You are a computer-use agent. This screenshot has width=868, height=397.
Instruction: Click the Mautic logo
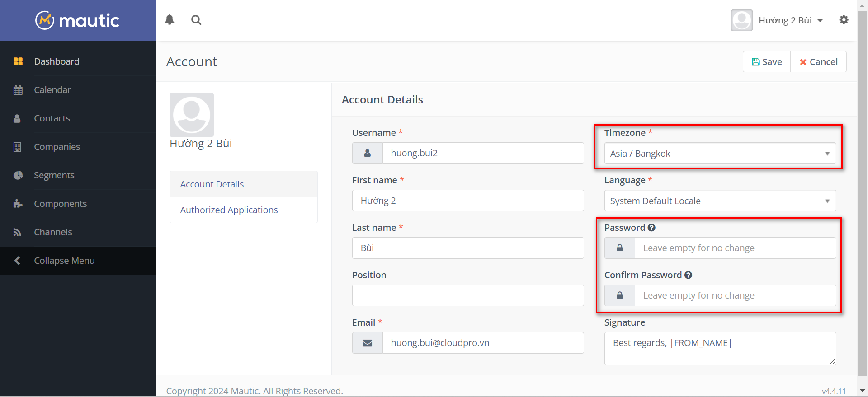(78, 20)
